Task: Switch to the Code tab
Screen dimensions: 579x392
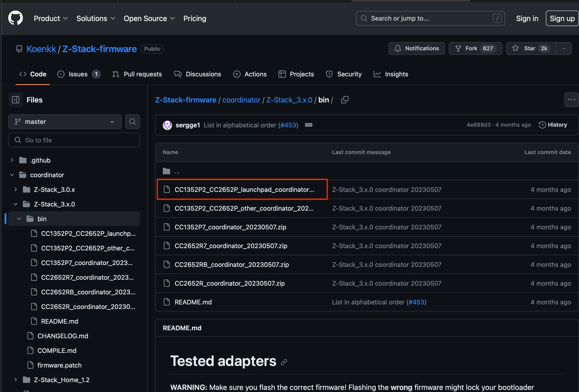Action: point(33,74)
